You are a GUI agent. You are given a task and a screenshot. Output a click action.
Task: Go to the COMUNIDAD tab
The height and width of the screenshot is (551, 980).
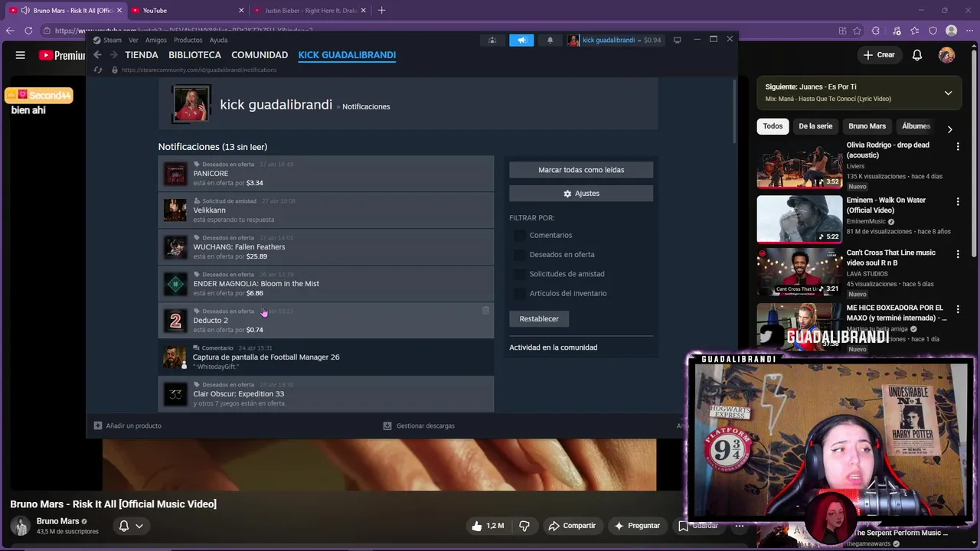260,55
